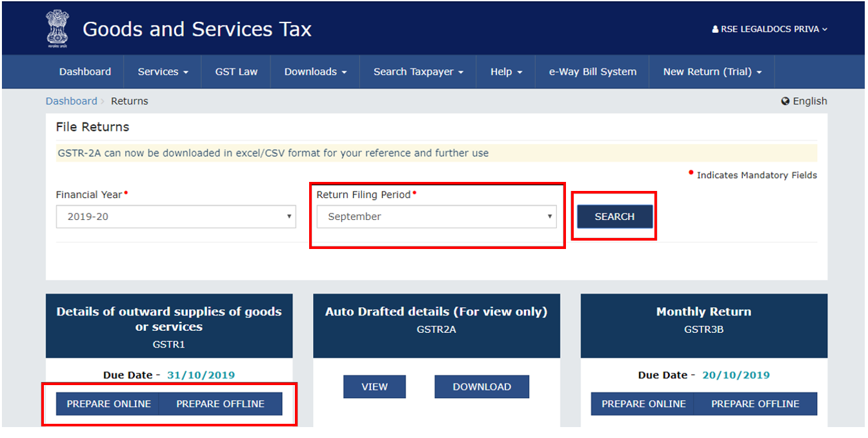Click VIEW under GSTR2A
The height and width of the screenshot is (438, 868).
point(374,387)
